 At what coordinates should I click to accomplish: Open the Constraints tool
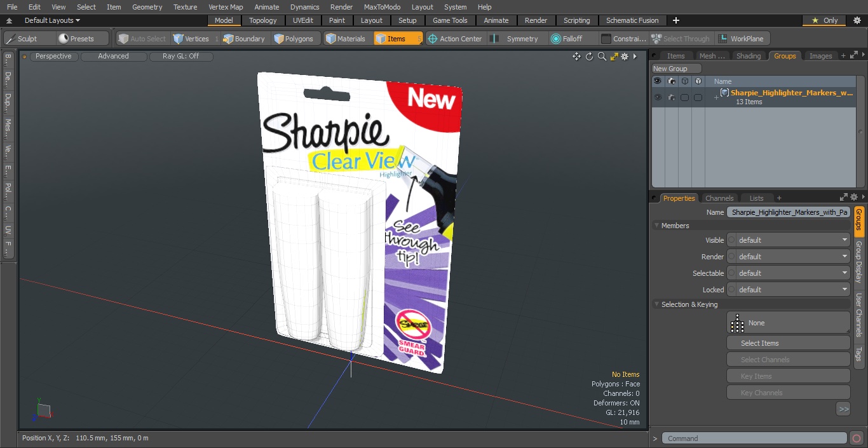tap(624, 39)
